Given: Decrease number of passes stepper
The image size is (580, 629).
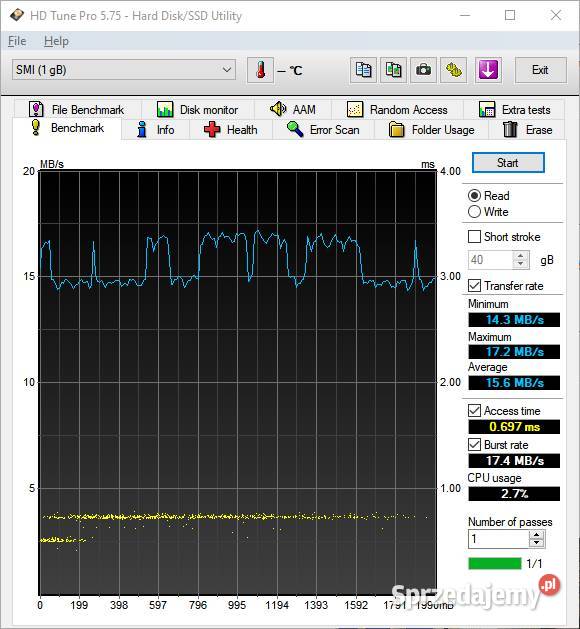Looking at the screenshot, I should pyautogui.click(x=536, y=543).
